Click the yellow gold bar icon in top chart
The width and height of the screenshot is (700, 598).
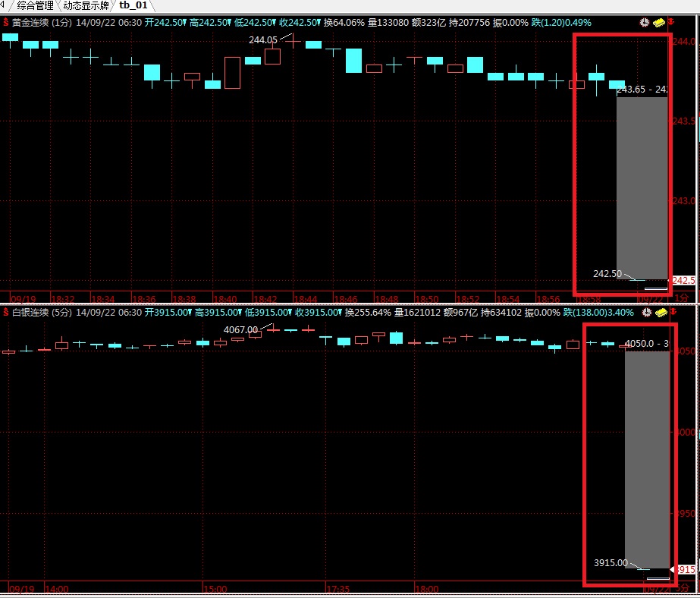658,23
